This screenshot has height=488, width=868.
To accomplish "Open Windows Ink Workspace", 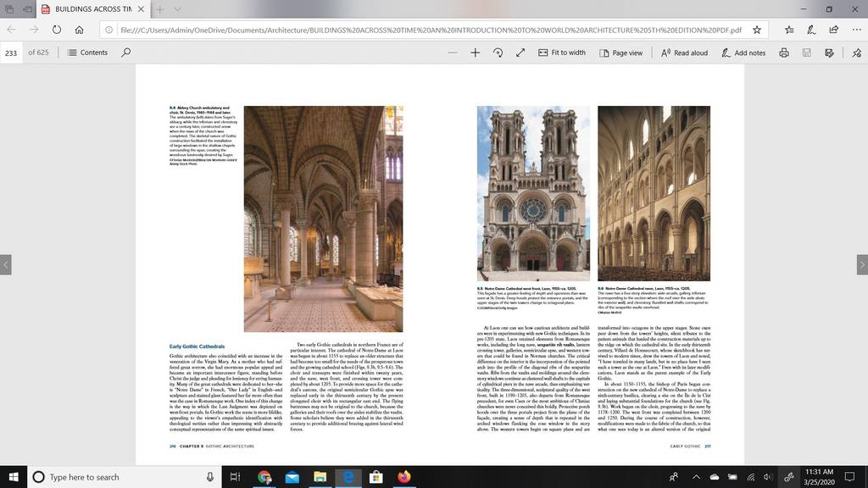I will 789,477.
